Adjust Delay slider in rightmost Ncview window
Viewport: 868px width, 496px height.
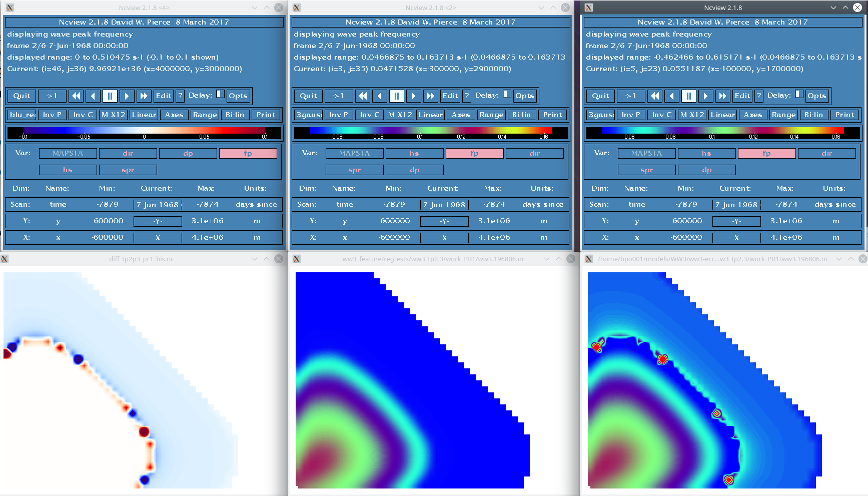(799, 94)
